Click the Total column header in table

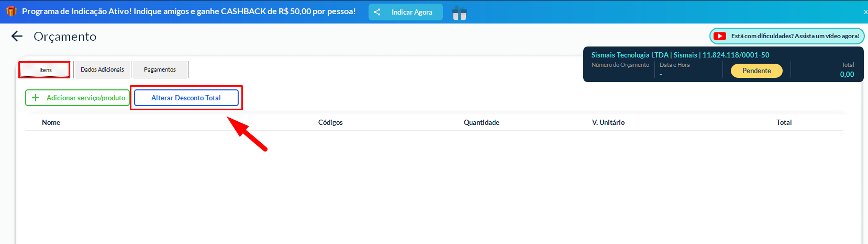click(784, 122)
